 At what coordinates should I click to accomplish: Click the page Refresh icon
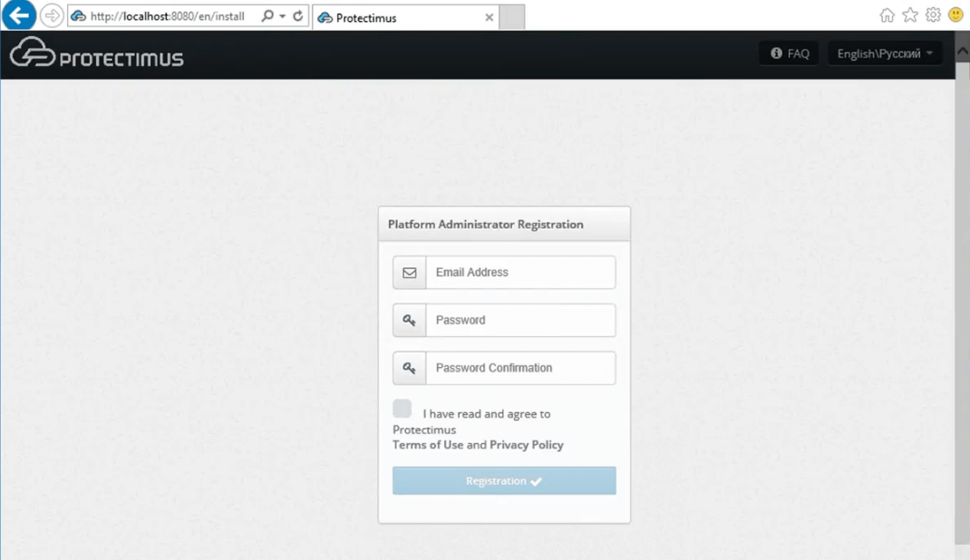pos(297,15)
